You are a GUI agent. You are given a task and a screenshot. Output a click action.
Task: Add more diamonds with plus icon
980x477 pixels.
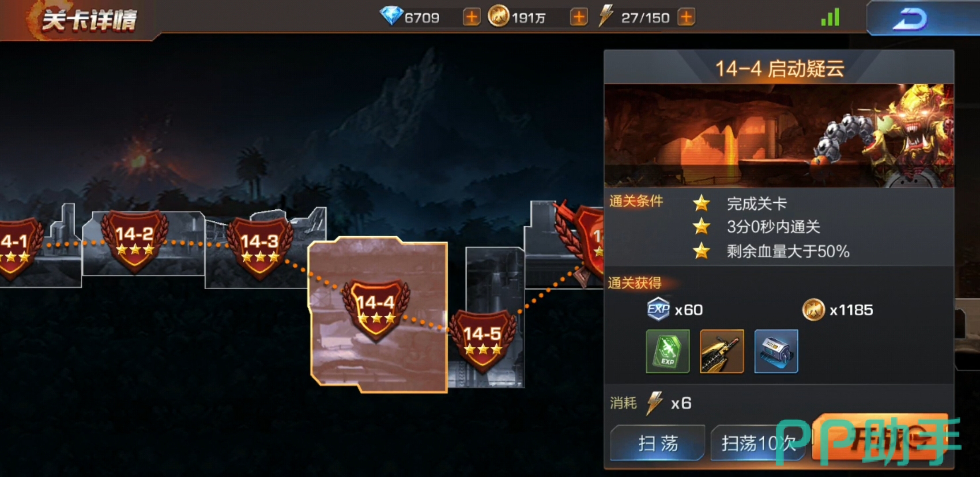coord(471,18)
